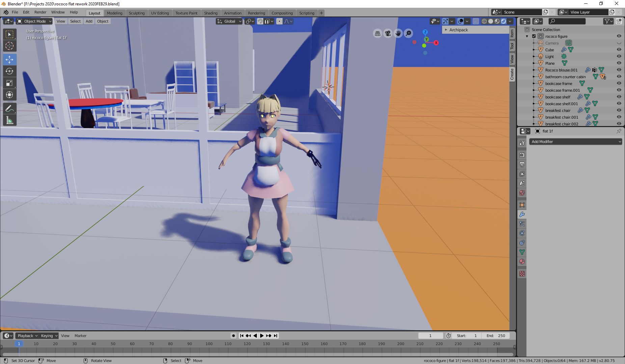Open the viewport Add menu

pos(89,21)
